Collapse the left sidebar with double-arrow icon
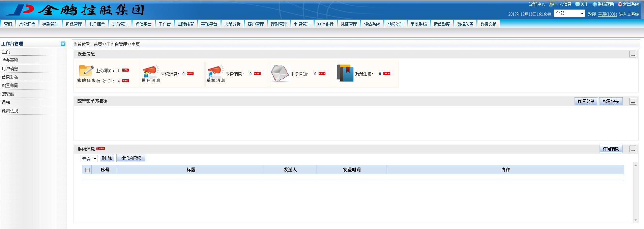 tap(63, 44)
